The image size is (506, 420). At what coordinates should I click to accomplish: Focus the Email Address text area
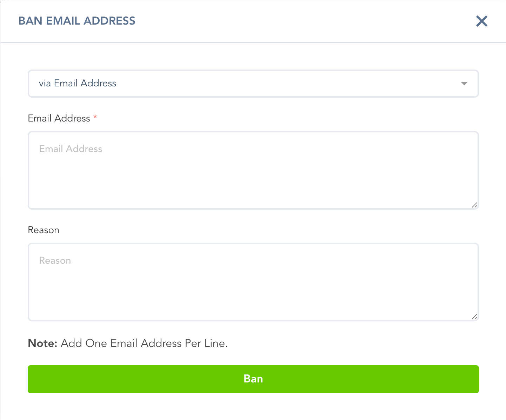tap(253, 170)
